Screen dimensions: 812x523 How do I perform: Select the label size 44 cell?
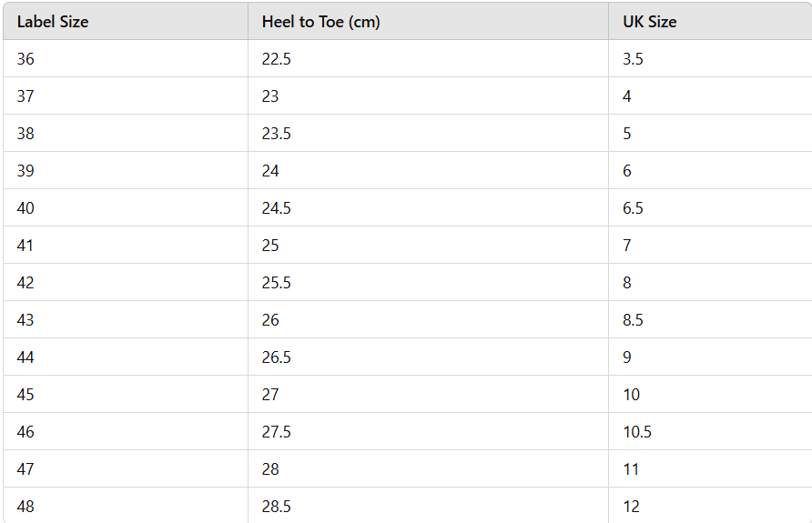click(x=25, y=357)
